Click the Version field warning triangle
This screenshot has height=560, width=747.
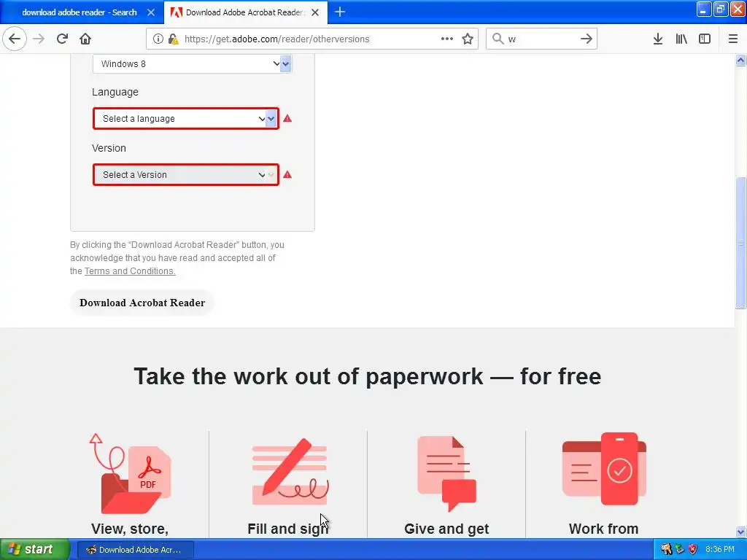coord(287,175)
